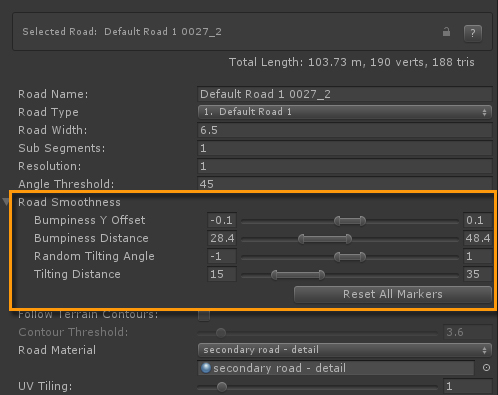The width and height of the screenshot is (498, 395).
Task: Click the Bumpiness Y Offset maximum field
Action: click(x=478, y=220)
